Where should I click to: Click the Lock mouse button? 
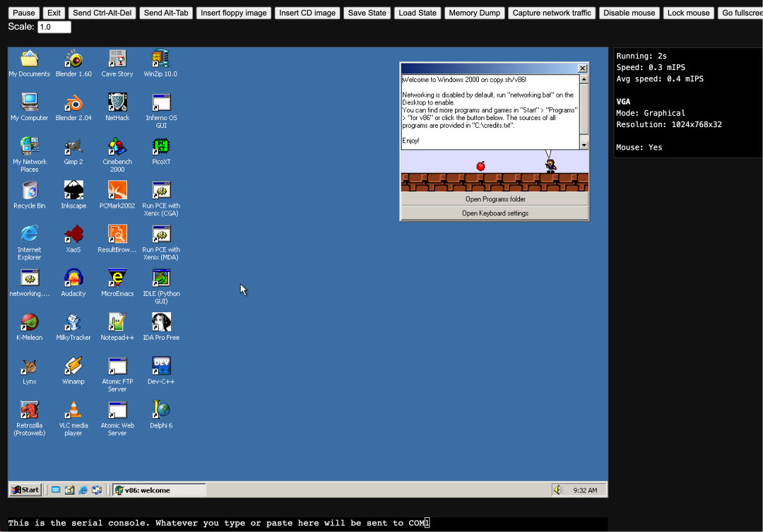pos(689,13)
